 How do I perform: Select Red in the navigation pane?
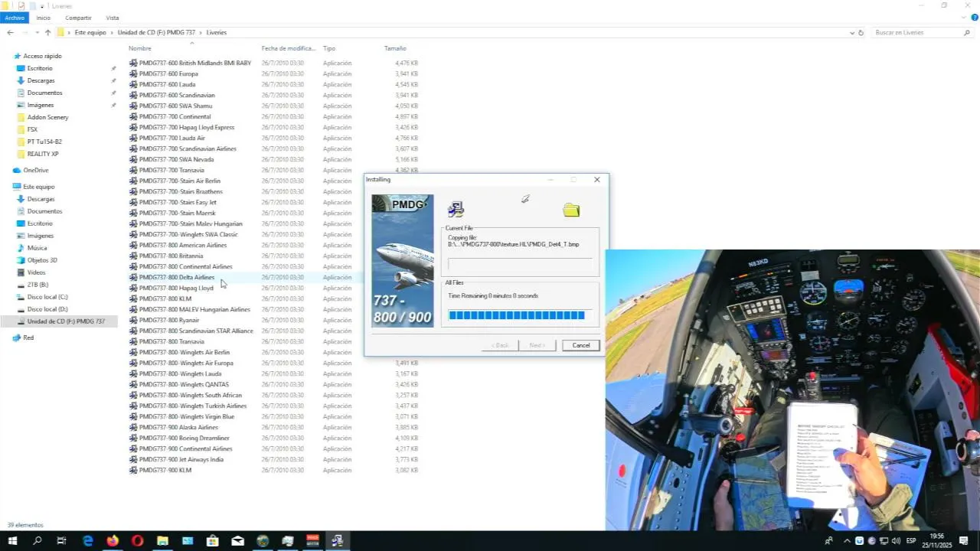pos(28,337)
